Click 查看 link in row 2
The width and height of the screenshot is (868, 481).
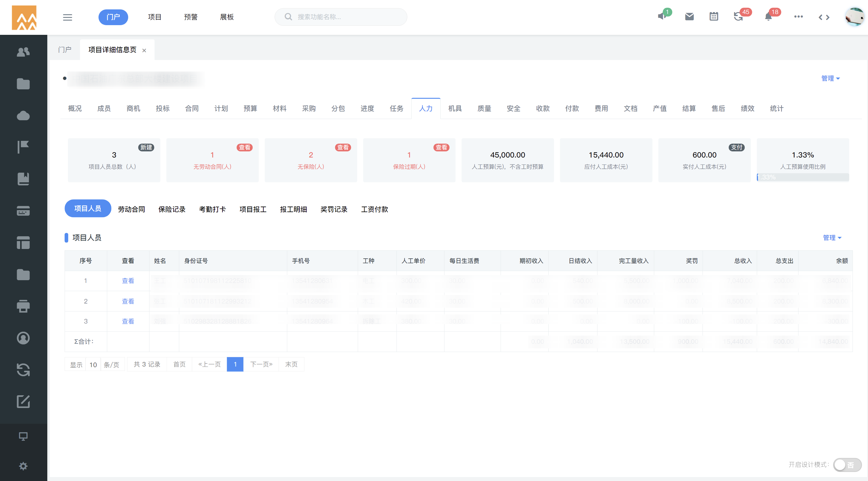click(x=128, y=301)
